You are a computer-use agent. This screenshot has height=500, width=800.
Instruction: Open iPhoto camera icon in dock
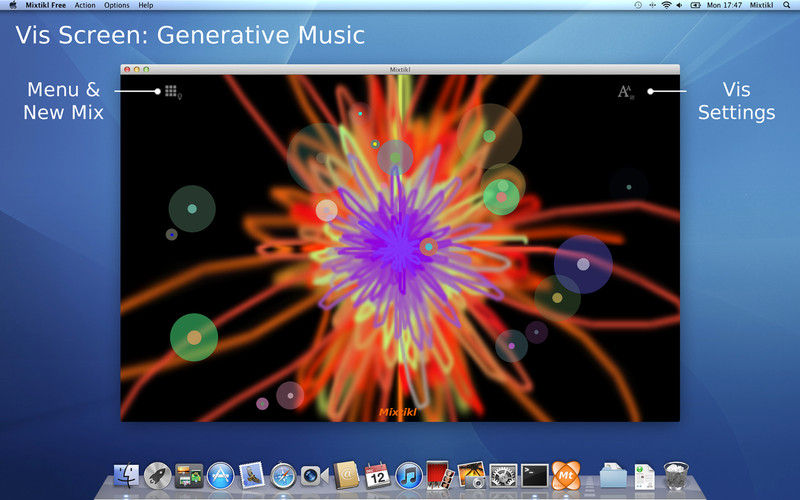coord(471,476)
